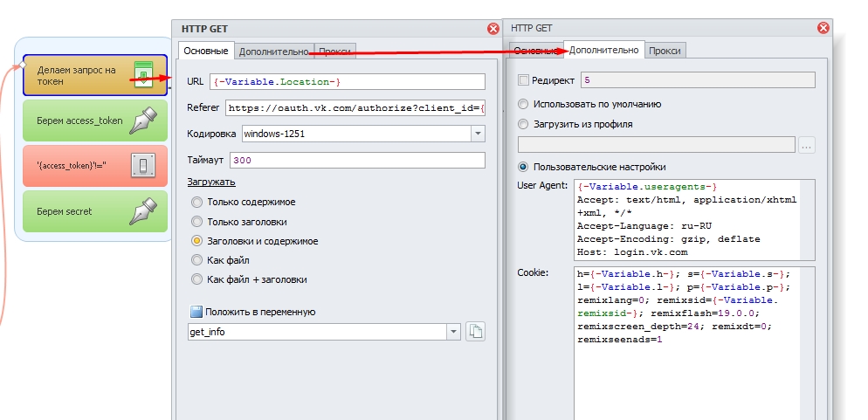Click the copy variable icon next to get_info
Screen dimensions: 868x420
pos(475,332)
